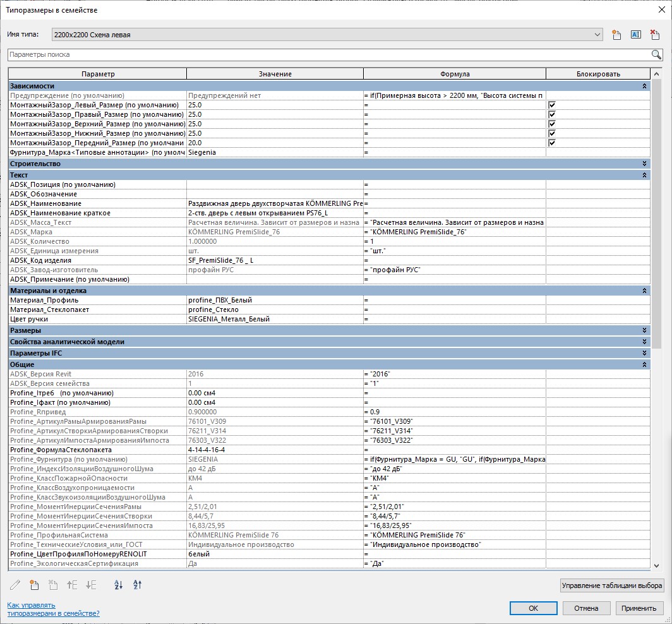The width and height of the screenshot is (672, 624).
Task: Expand the Размеры parameter group
Action: click(x=644, y=330)
